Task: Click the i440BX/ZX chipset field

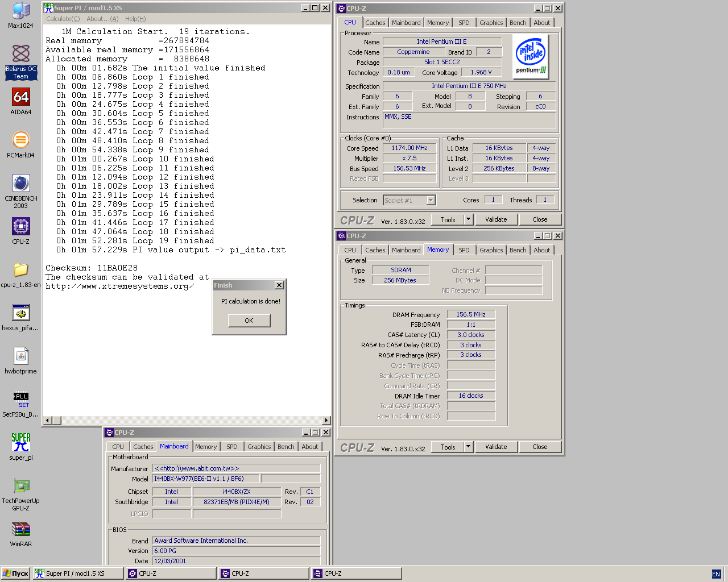Action: click(x=237, y=492)
